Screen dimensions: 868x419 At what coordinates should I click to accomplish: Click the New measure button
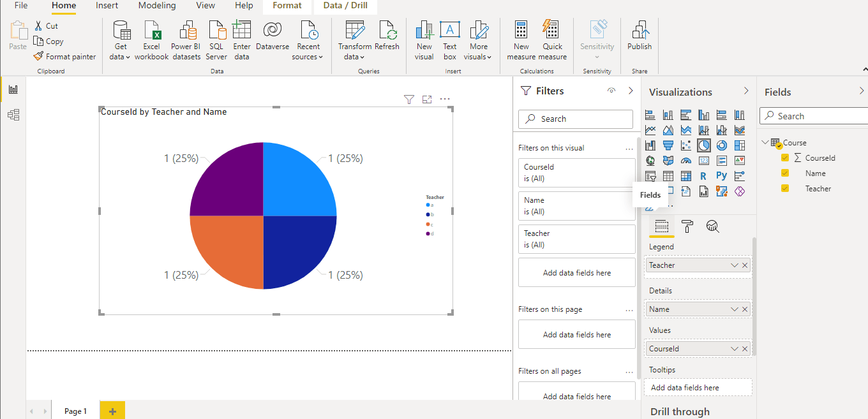pyautogui.click(x=521, y=38)
